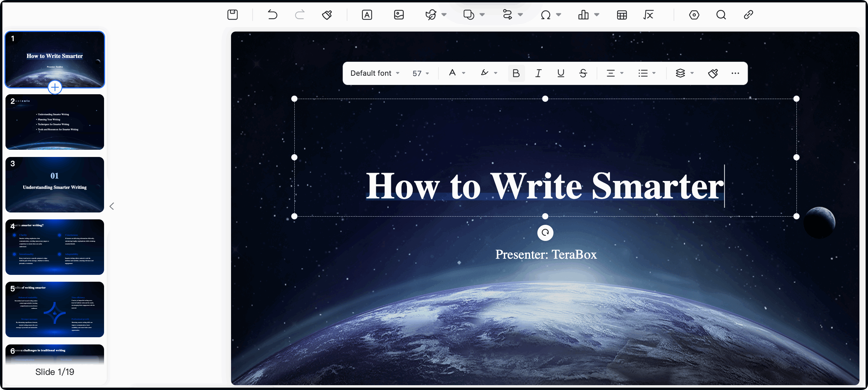The height and width of the screenshot is (390, 868).
Task: Add new slide with plus button
Action: 55,87
